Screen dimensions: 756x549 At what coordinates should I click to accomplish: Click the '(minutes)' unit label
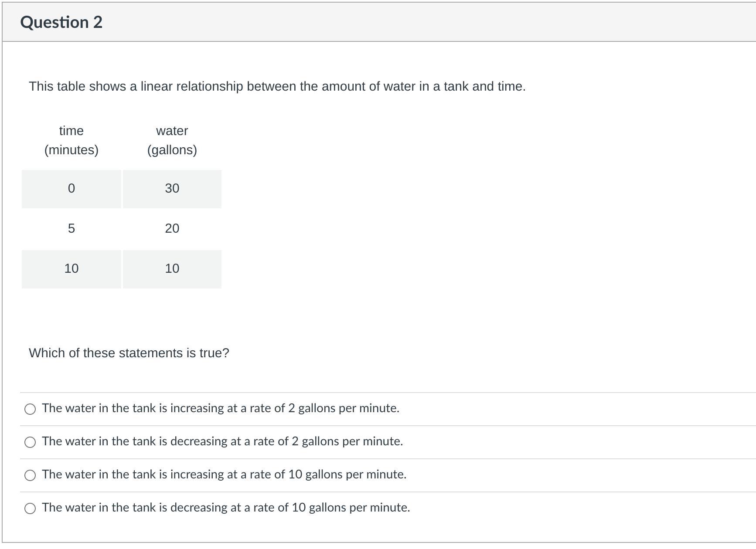(x=72, y=150)
